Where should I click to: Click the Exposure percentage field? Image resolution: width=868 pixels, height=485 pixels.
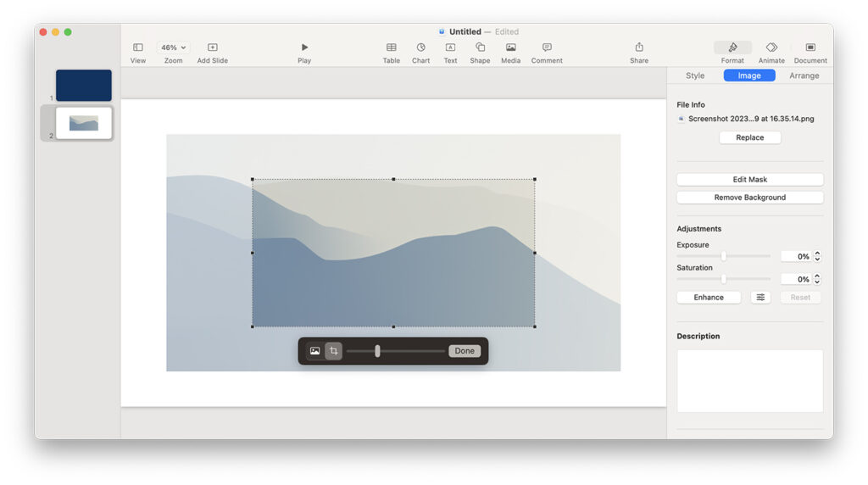click(x=796, y=256)
